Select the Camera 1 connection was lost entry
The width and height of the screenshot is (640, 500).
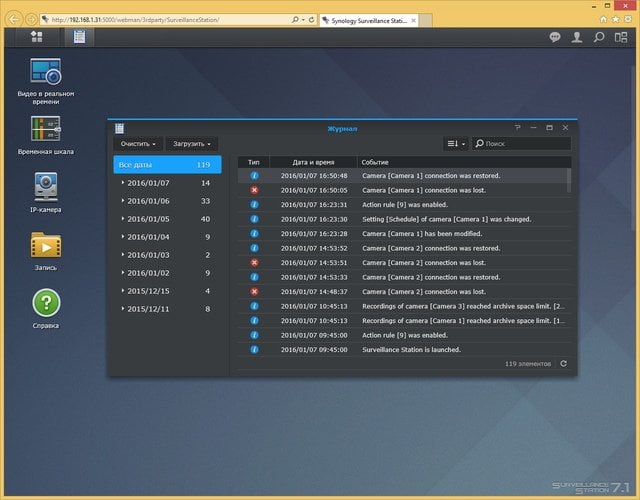402,190
